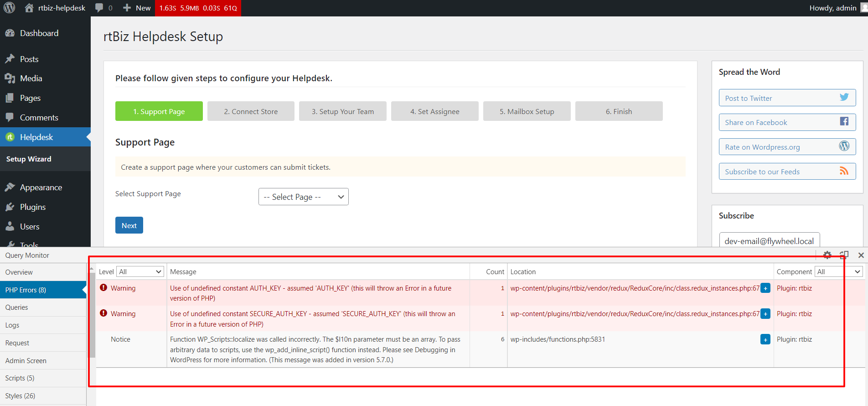Click the Twitter bird icon
This screenshot has height=406, width=868.
(x=844, y=97)
